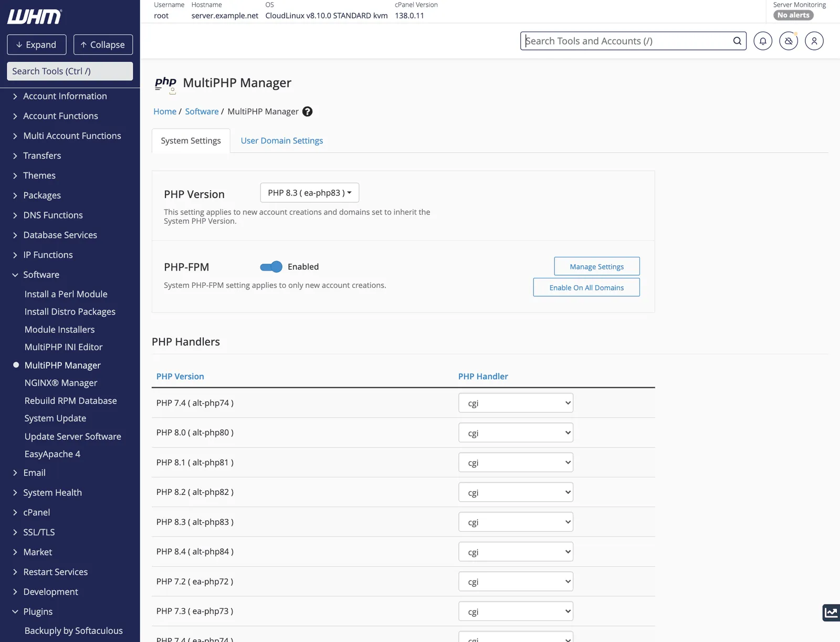Open NGINX® Manager item
Screen dimensions: 840x642
61,383
